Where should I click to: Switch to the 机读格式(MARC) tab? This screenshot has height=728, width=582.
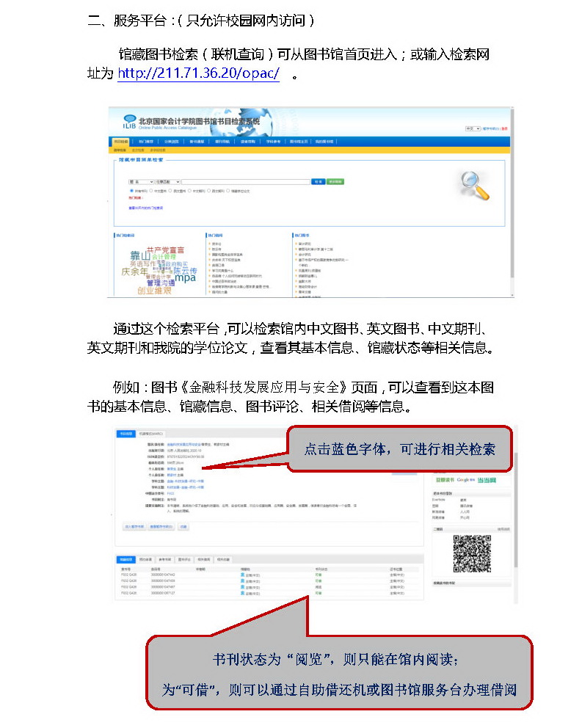[x=151, y=434]
